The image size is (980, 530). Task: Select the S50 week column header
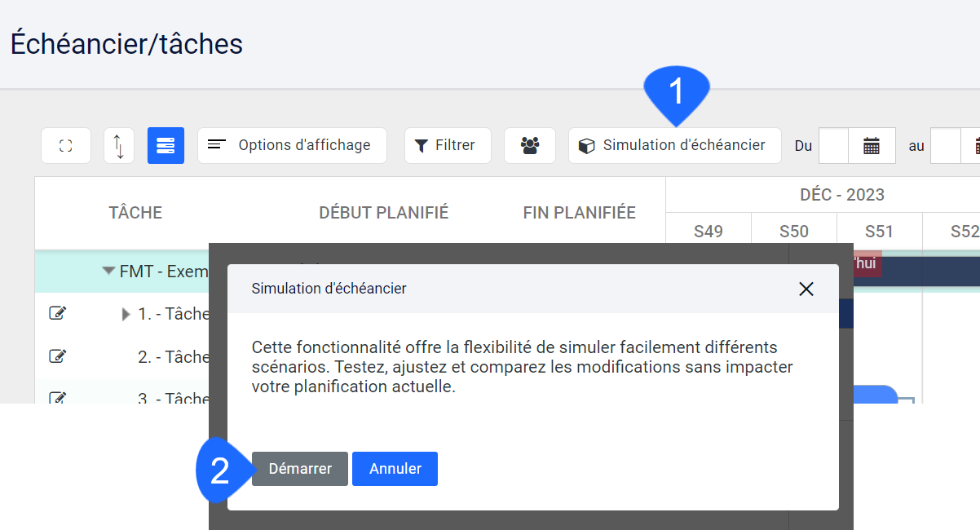pos(793,232)
